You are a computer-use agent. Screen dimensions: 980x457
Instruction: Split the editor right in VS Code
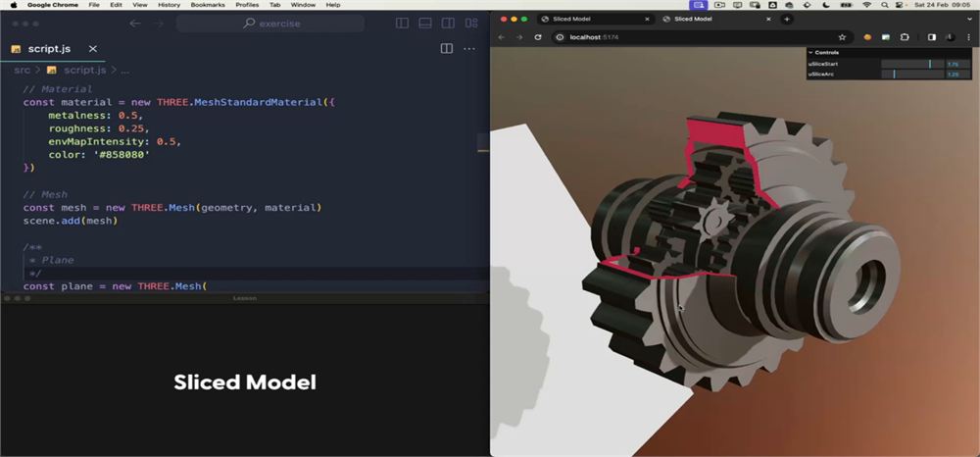(446, 49)
